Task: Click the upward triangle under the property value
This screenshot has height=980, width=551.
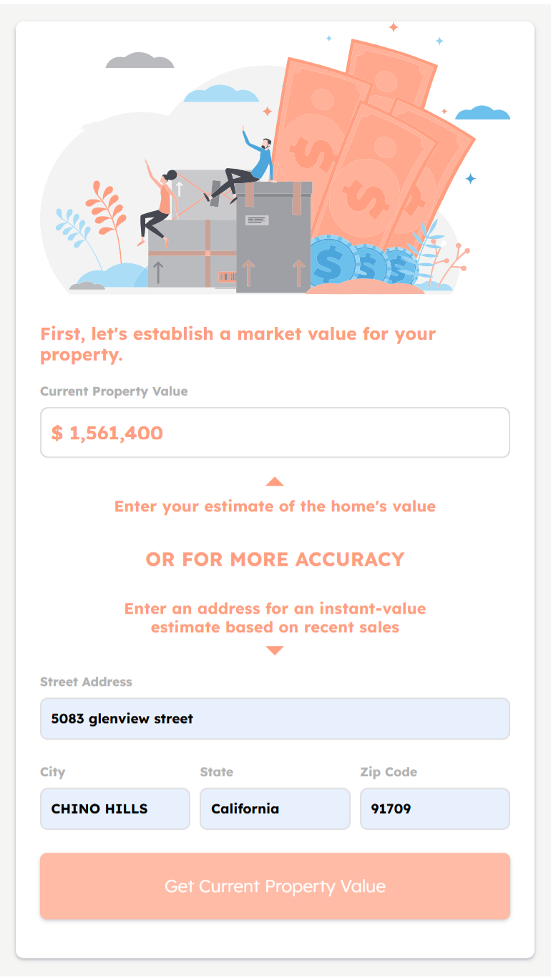Action: coord(275,481)
